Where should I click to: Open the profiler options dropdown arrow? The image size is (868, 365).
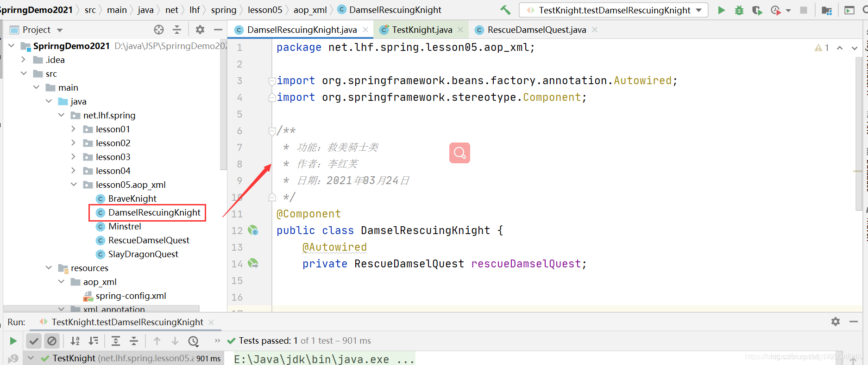click(788, 10)
